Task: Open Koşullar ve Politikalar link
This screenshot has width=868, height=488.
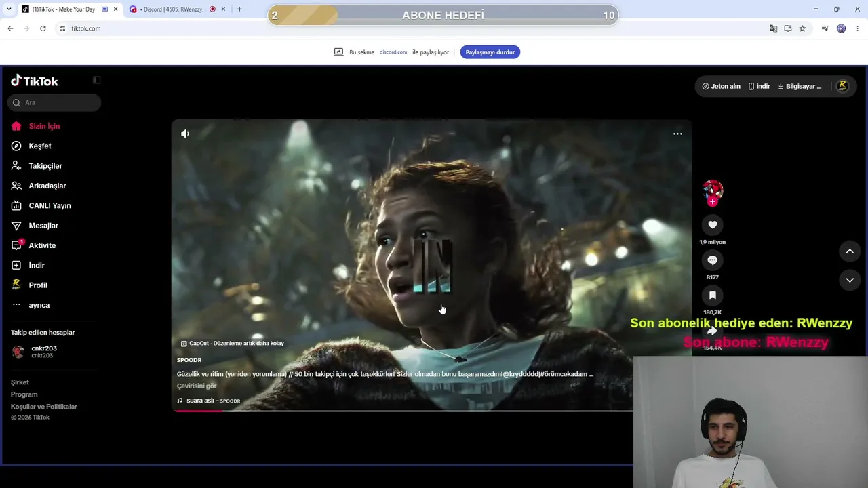Action: [44, 407]
